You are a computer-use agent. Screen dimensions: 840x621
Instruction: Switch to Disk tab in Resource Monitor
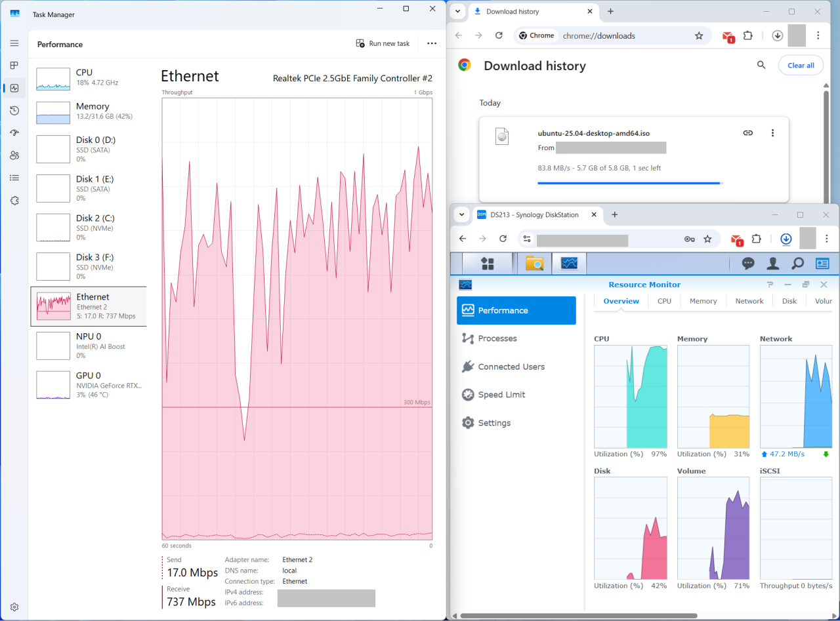tap(789, 301)
